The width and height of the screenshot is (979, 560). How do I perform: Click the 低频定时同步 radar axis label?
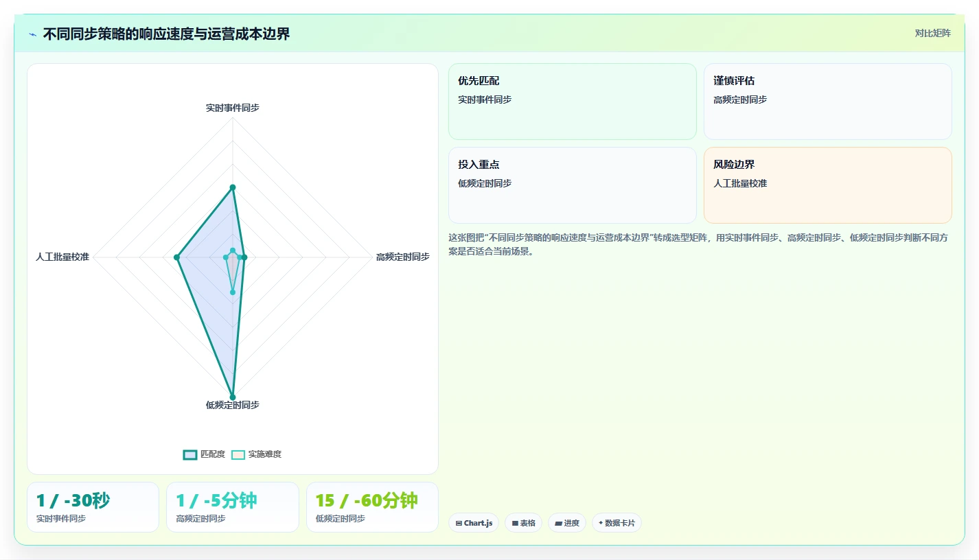pyautogui.click(x=233, y=405)
